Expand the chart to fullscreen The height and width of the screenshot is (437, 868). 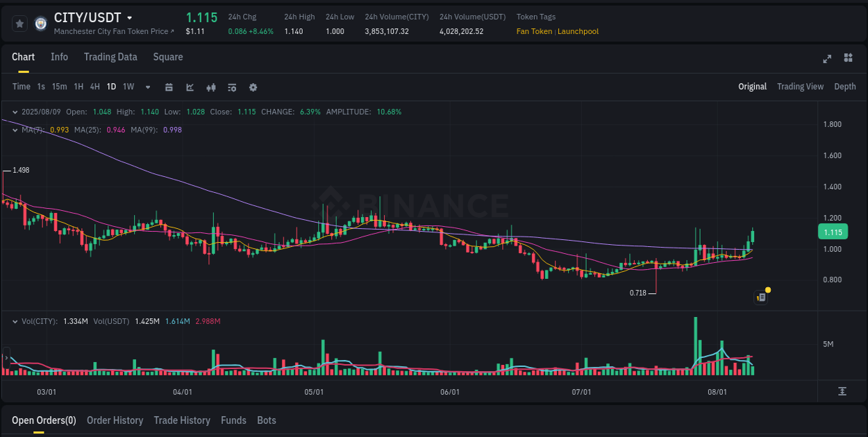827,59
